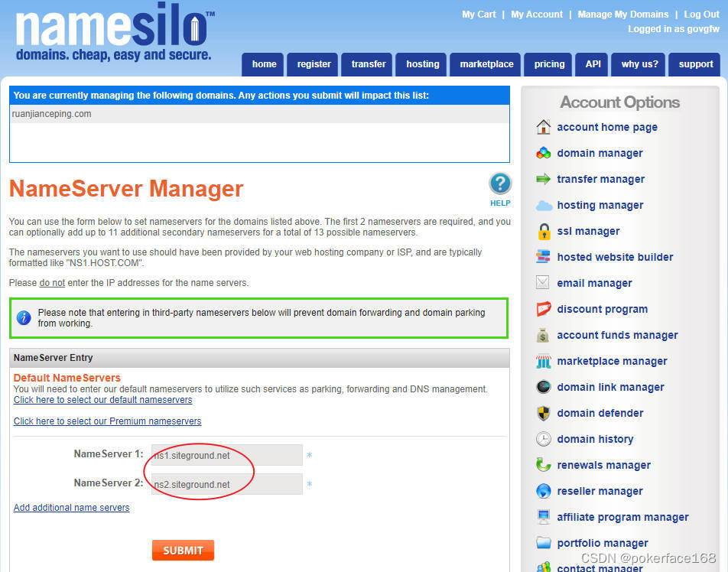This screenshot has height=572, width=728.
Task: View domain history
Action: pos(595,439)
